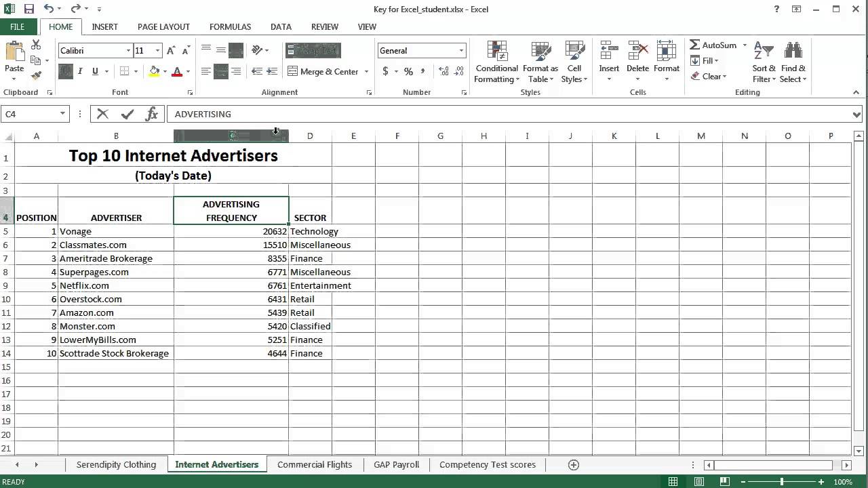868x488 pixels.
Task: Open the General number format dropdown
Action: pos(461,51)
